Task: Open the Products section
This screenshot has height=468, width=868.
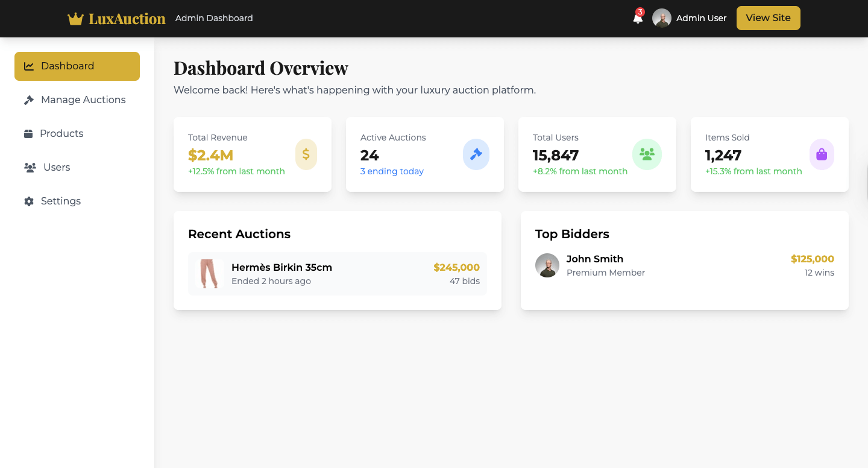Action: (x=61, y=134)
